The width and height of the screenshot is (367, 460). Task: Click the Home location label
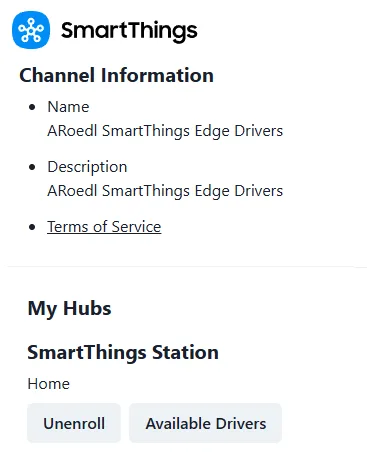point(49,384)
